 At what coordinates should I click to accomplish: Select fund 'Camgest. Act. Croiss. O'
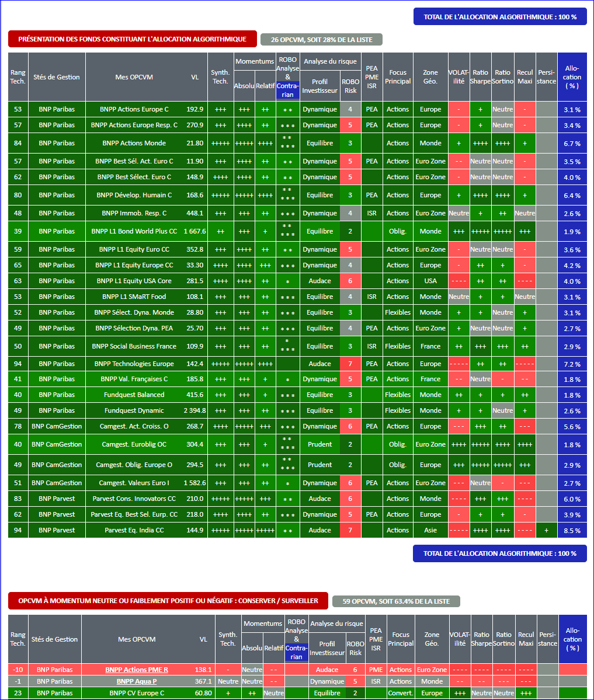134,426
